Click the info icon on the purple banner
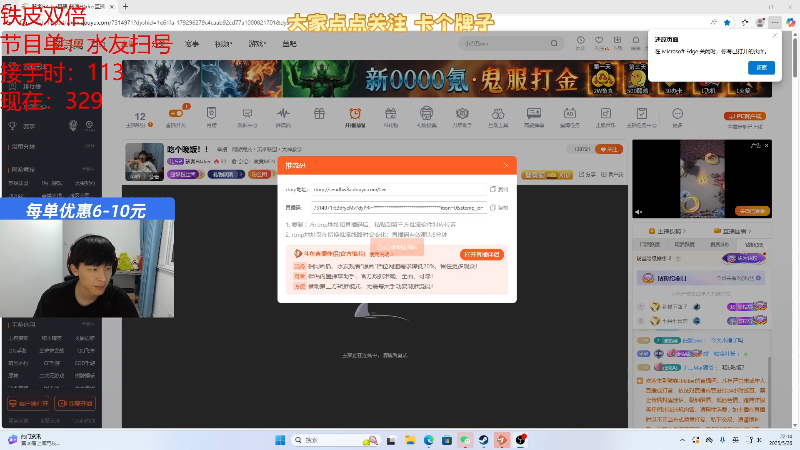Image resolution: width=800 pixels, height=450 pixels. (759, 278)
